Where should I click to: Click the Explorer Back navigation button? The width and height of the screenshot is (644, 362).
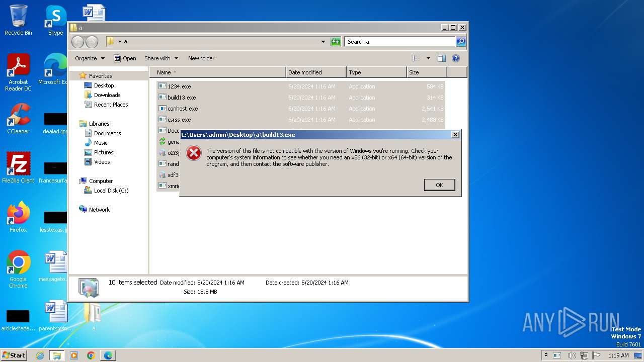77,42
